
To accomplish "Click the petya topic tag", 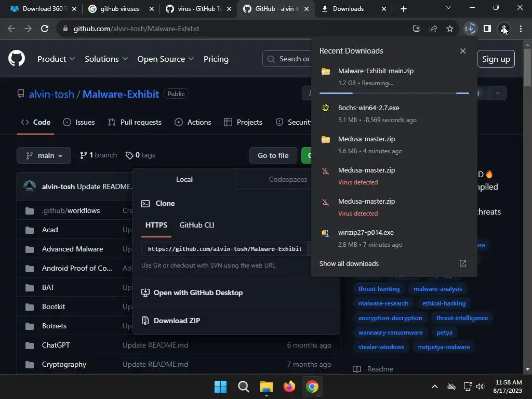I will pyautogui.click(x=445, y=332).
